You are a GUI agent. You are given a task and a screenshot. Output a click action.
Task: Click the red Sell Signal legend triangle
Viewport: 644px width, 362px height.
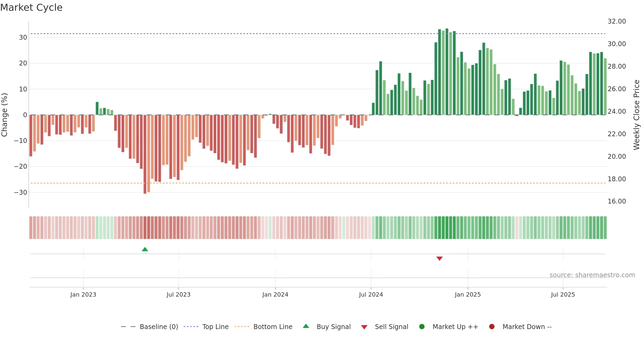point(364,327)
